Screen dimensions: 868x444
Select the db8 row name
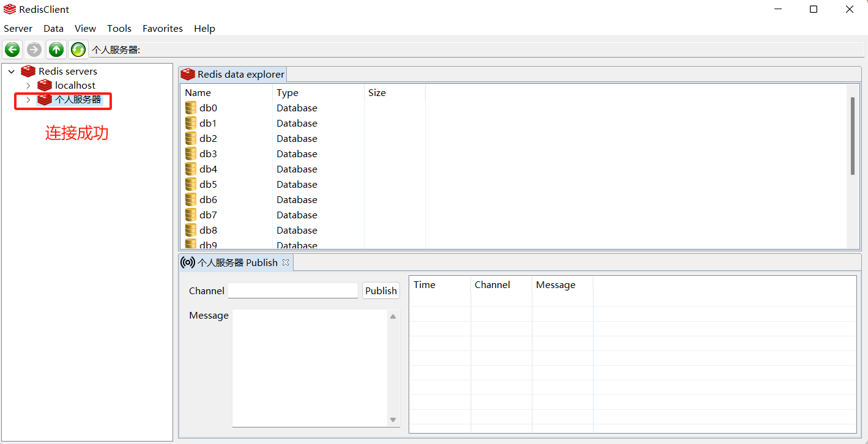(x=208, y=231)
